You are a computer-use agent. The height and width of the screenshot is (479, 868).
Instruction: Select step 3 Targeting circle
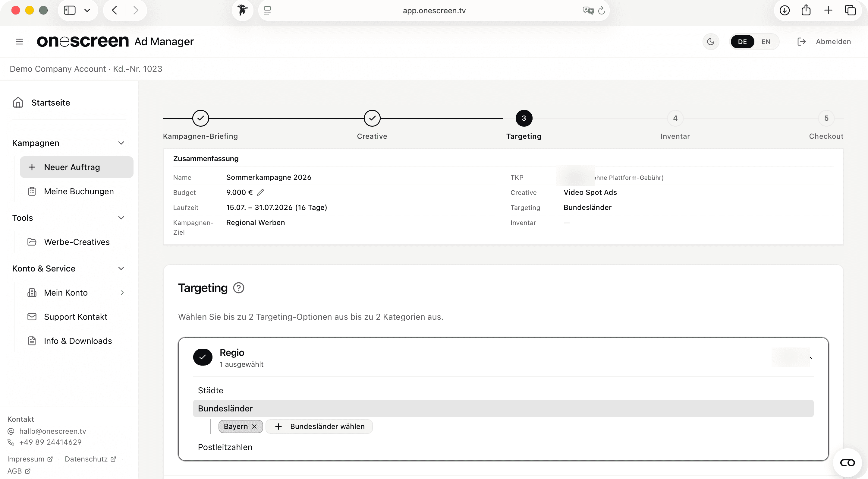coord(524,118)
